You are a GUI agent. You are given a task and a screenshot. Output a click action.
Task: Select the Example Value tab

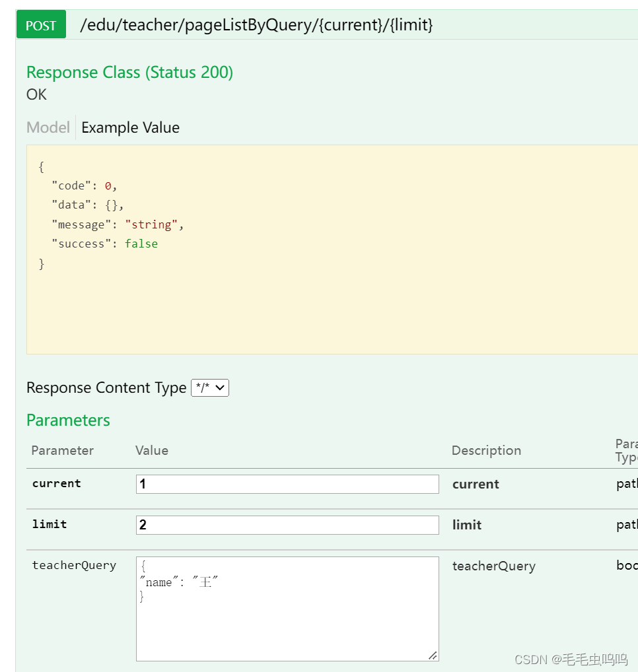130,127
